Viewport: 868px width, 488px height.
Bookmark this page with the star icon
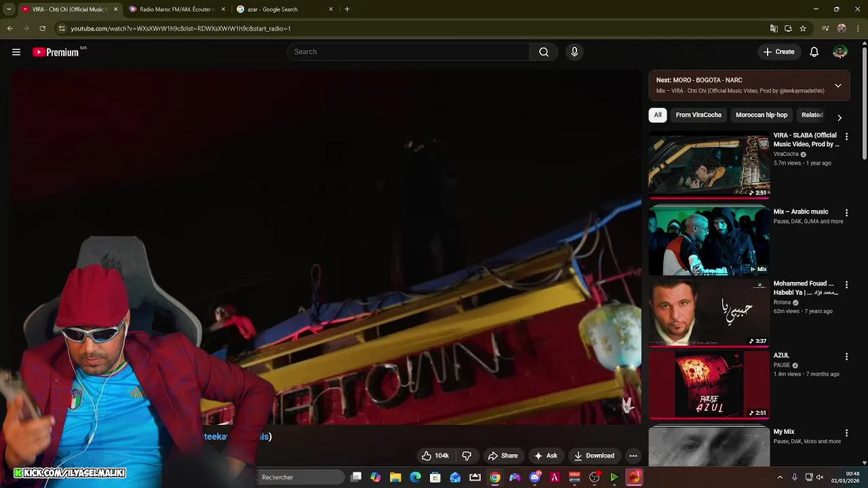click(803, 28)
